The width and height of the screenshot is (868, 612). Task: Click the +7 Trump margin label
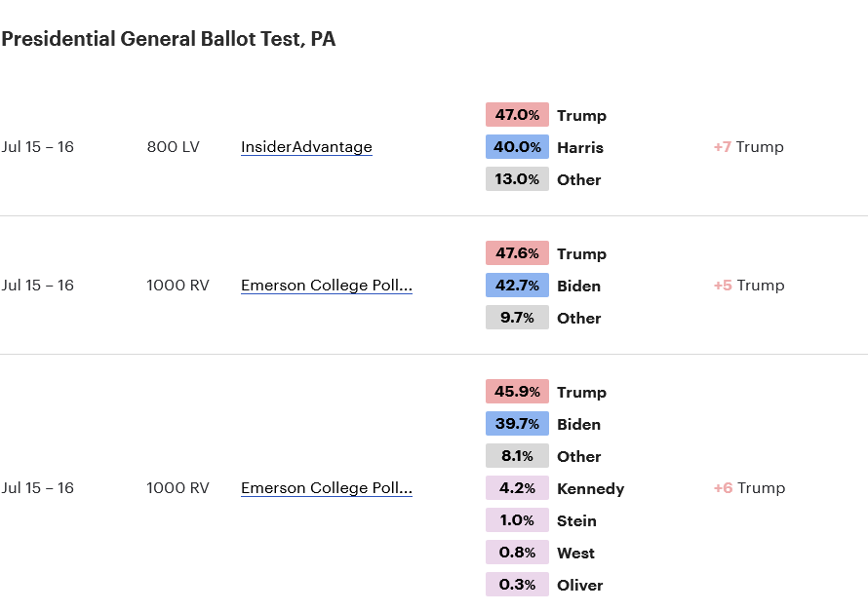point(748,146)
